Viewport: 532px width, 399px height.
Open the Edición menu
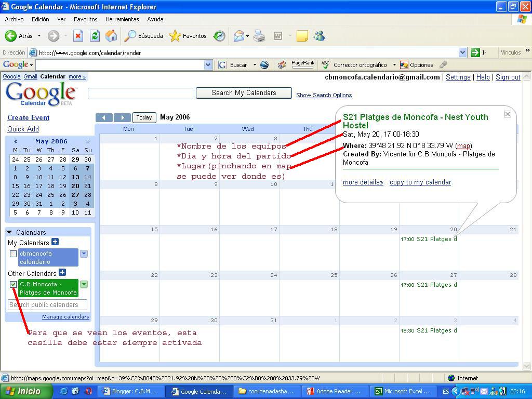pos(41,19)
